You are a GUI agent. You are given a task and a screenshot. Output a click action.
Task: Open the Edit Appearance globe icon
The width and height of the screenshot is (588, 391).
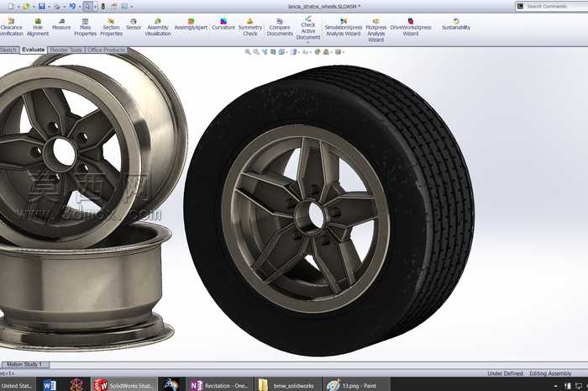tap(318, 52)
